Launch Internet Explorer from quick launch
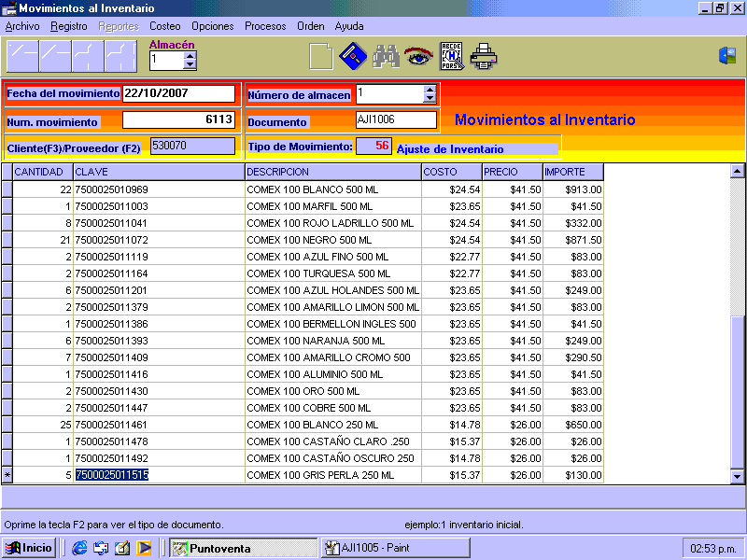747x560 pixels. tap(79, 548)
